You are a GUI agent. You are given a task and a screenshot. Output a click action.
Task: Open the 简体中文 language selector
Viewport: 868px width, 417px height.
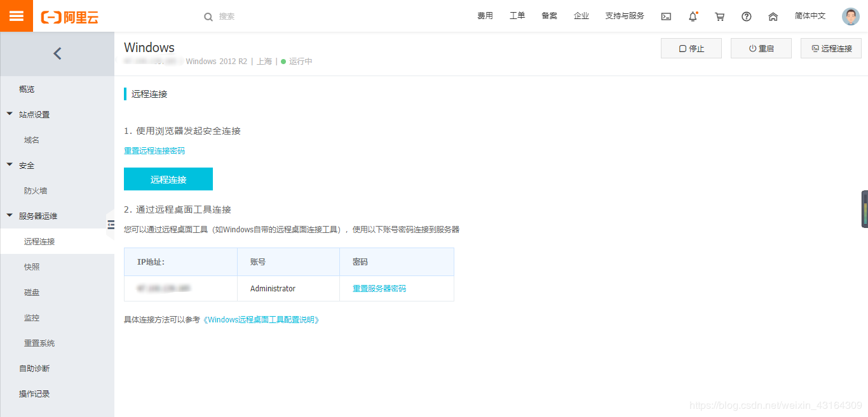[810, 16]
